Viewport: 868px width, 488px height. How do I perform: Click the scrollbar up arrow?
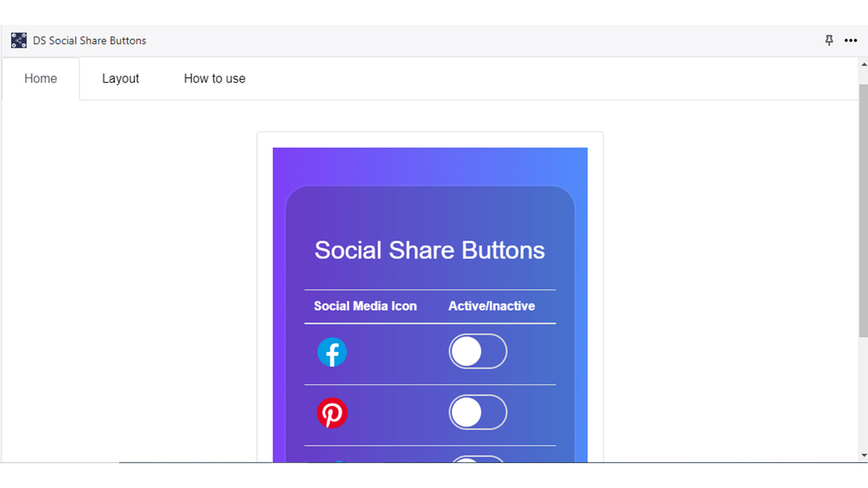click(x=863, y=63)
